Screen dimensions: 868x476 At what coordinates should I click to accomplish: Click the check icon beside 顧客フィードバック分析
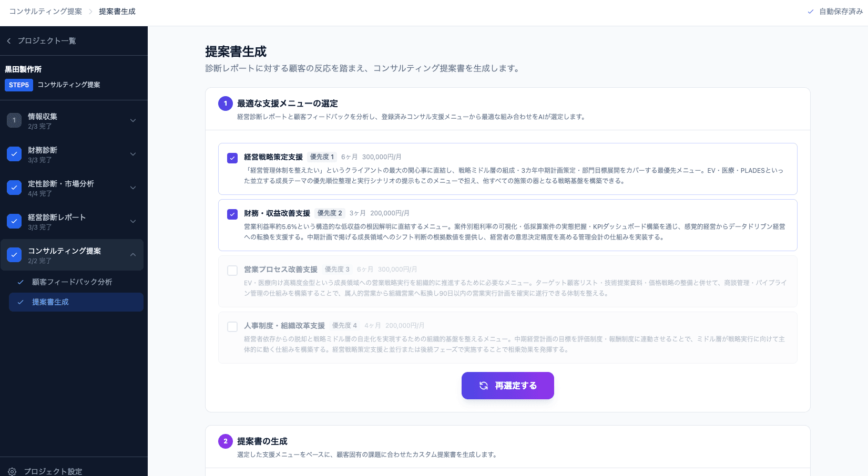[x=19, y=282]
